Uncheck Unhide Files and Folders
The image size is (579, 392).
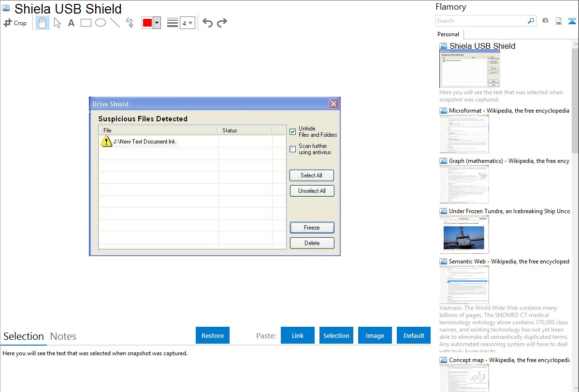pos(293,131)
